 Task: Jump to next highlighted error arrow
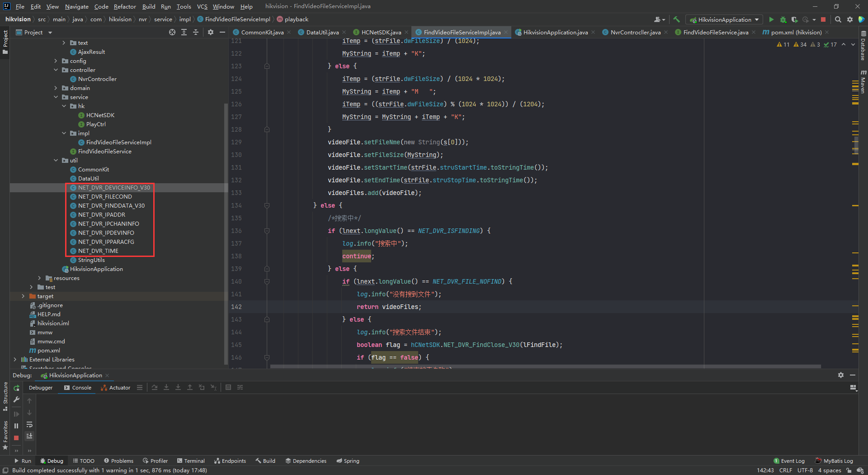pyautogui.click(x=853, y=44)
